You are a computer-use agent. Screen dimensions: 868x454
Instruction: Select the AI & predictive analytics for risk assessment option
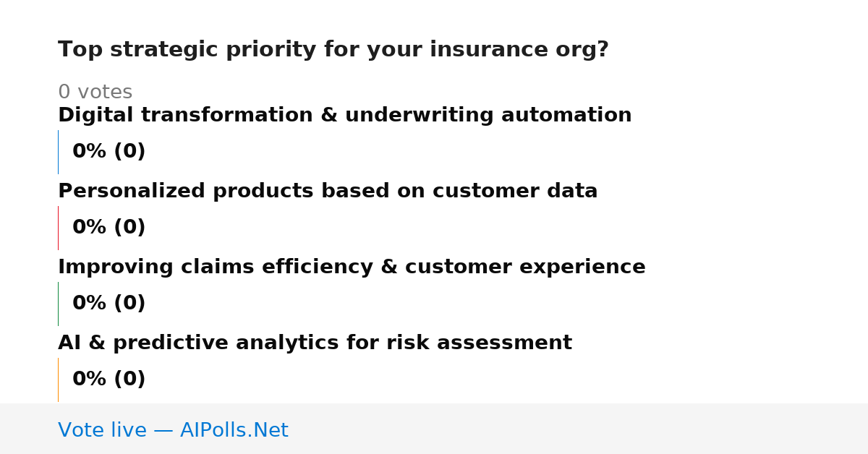[x=315, y=343]
